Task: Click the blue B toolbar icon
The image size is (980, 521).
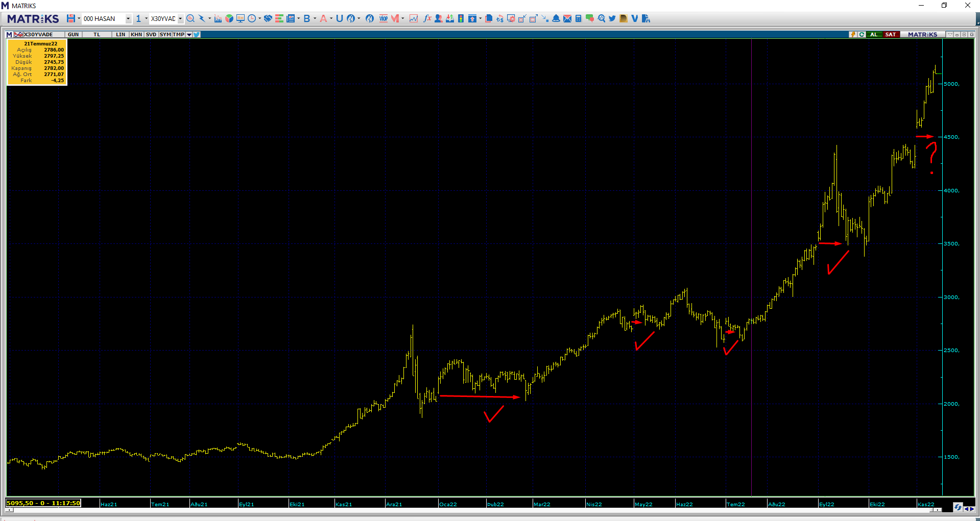Action: click(307, 18)
